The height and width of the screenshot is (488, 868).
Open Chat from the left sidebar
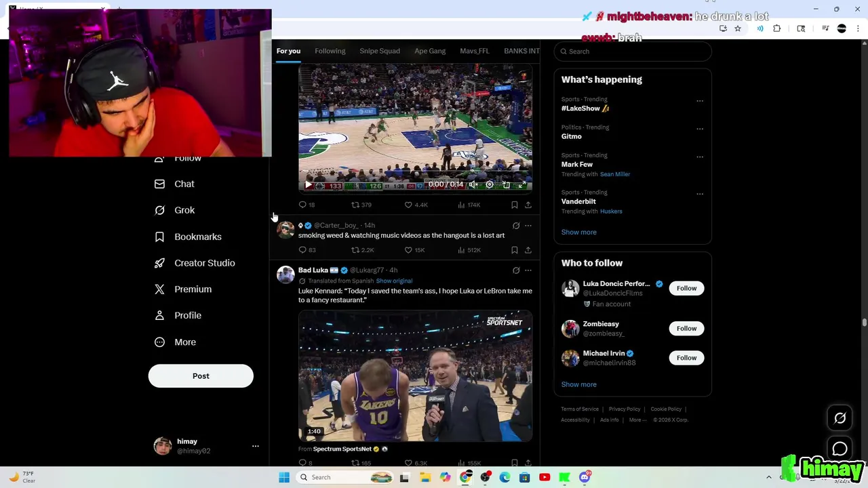pyautogui.click(x=174, y=184)
